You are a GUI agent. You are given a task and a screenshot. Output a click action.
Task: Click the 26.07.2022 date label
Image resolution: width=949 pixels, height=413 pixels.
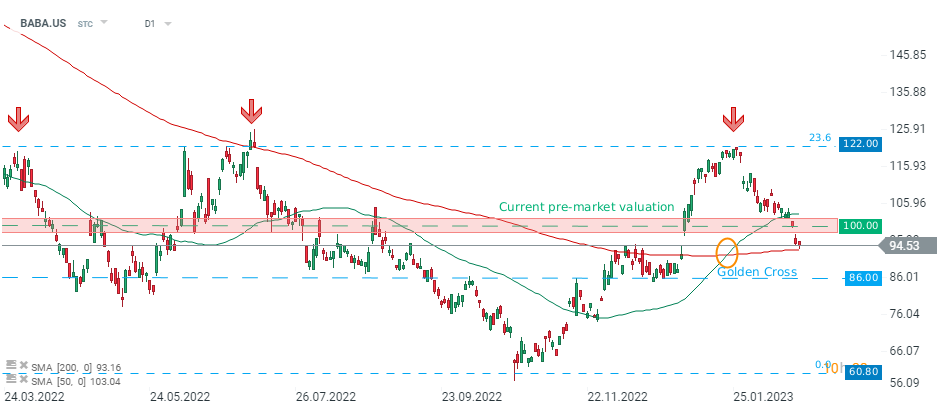pyautogui.click(x=325, y=397)
